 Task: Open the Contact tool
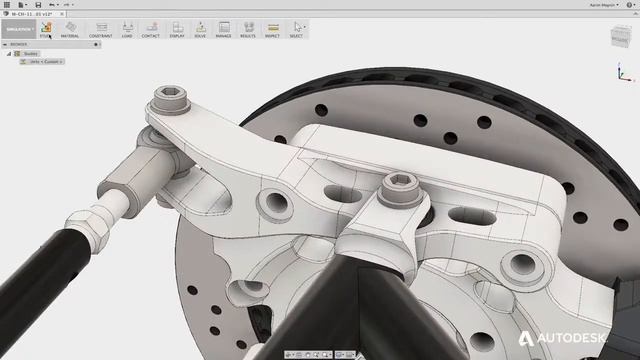tap(151, 29)
